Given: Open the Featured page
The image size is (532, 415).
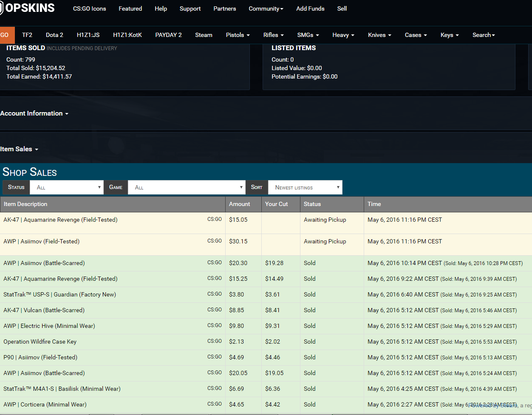Looking at the screenshot, I should 130,8.
